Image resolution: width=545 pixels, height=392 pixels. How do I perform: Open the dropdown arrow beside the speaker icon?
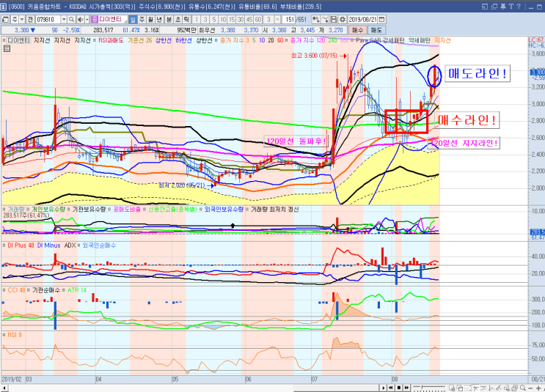tap(87, 20)
